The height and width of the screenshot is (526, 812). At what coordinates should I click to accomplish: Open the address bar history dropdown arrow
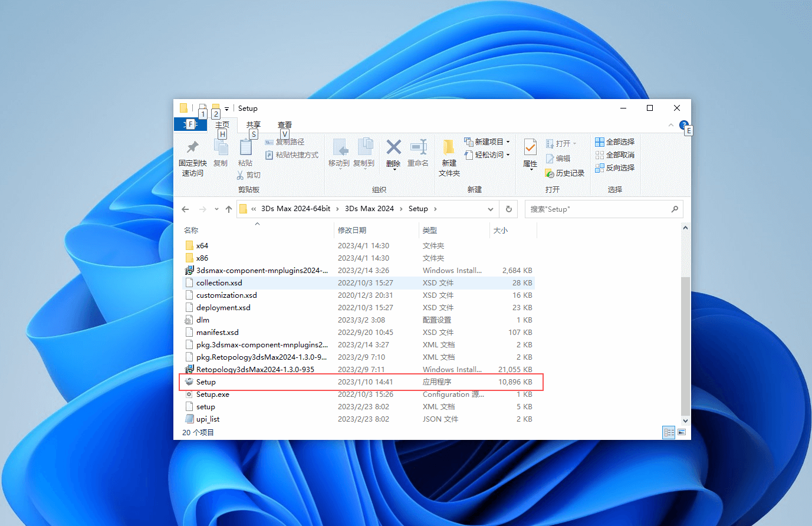click(x=491, y=208)
